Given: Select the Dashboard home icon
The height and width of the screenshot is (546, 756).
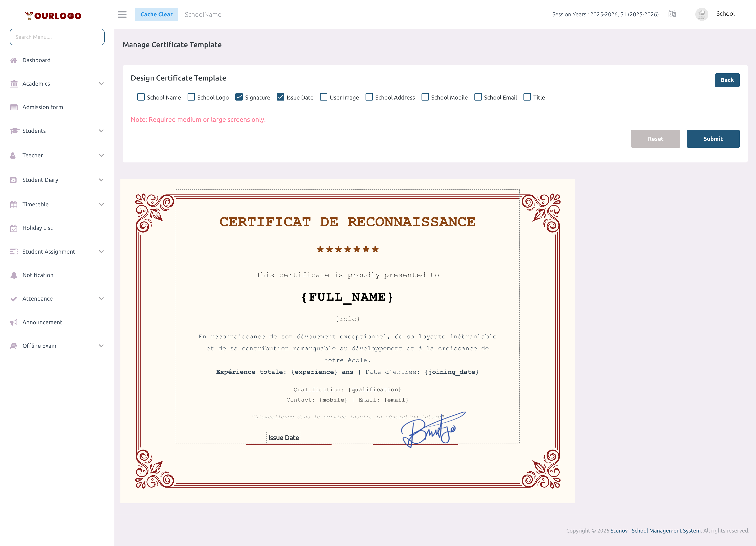Looking at the screenshot, I should tap(14, 60).
